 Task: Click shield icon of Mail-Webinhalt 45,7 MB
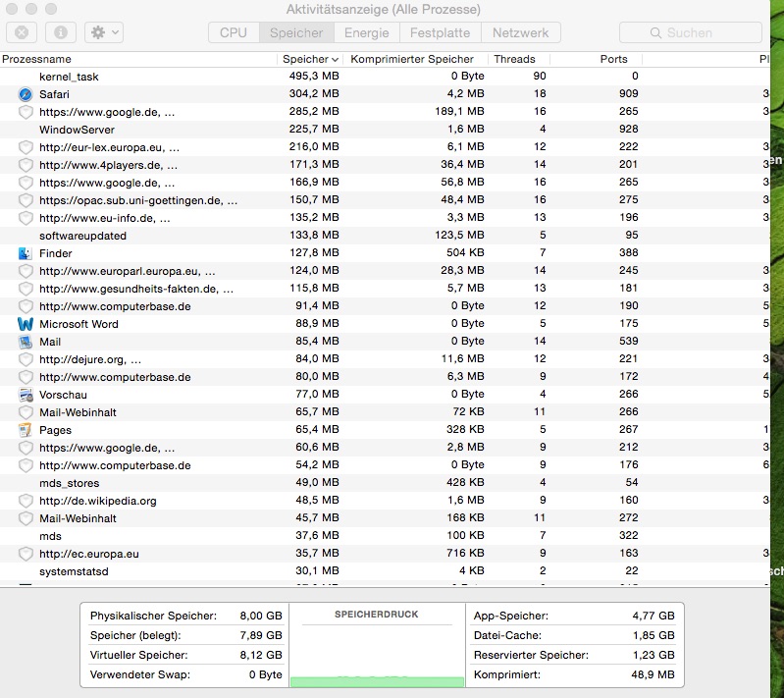(26, 518)
